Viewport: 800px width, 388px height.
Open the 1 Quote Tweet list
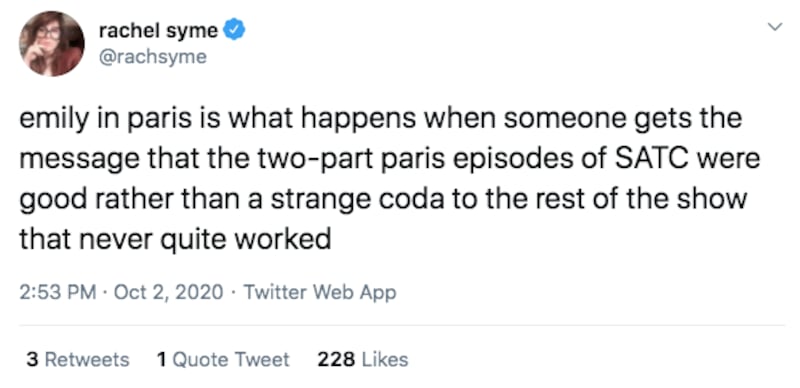pos(223,359)
